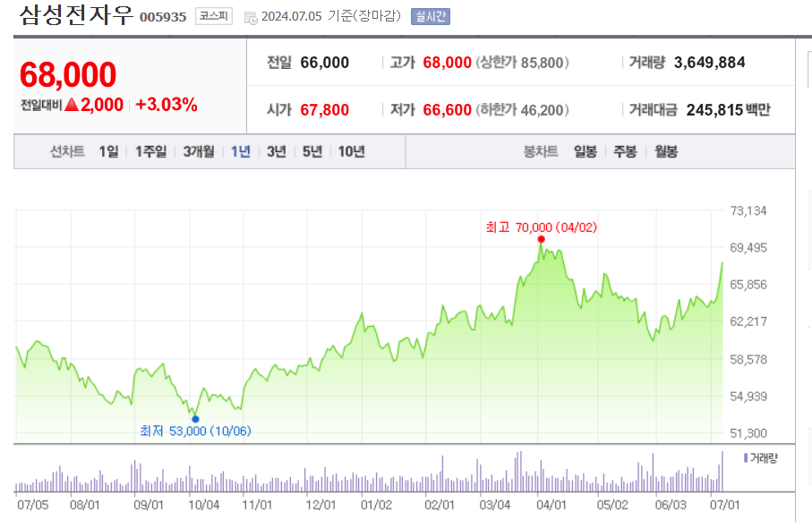Viewport: 812px width, 522px height.
Task: Select the 1일 line chart tab
Action: pyautogui.click(x=108, y=151)
